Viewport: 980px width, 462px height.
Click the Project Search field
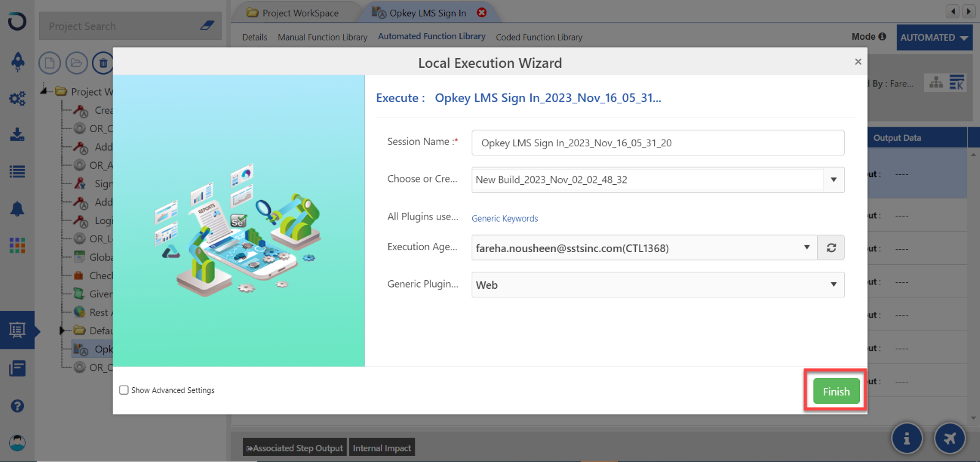pyautogui.click(x=119, y=26)
